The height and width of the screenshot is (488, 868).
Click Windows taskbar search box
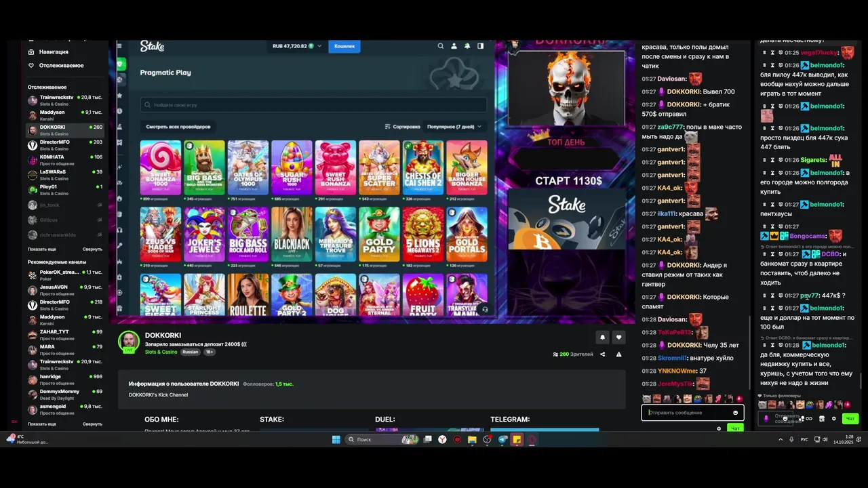click(x=382, y=439)
